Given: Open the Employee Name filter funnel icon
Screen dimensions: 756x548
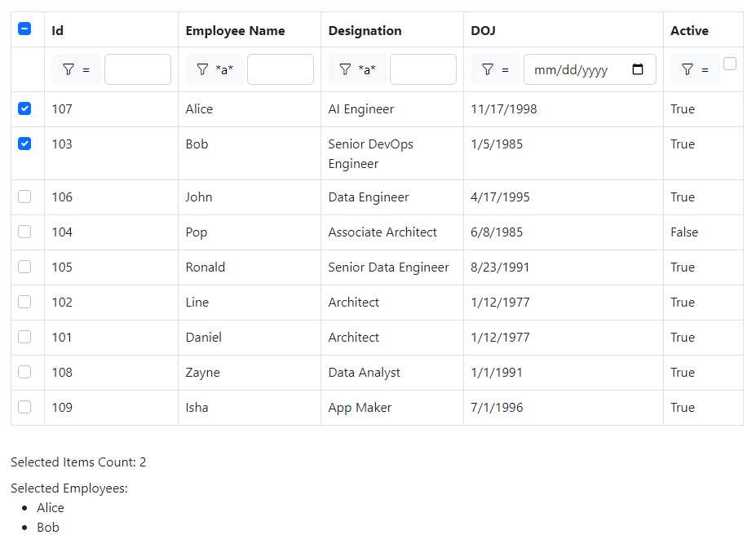Looking at the screenshot, I should pyautogui.click(x=202, y=68).
